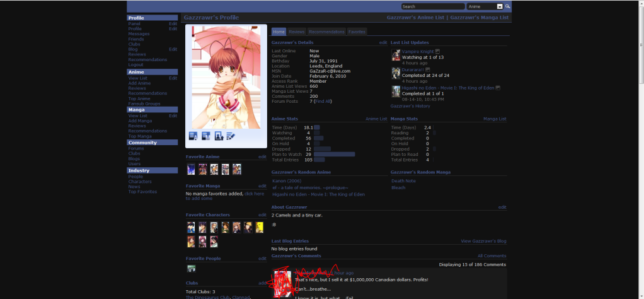This screenshot has height=299, width=644.
Task: Click the edit pencil icon under avatar
Action: [231, 136]
